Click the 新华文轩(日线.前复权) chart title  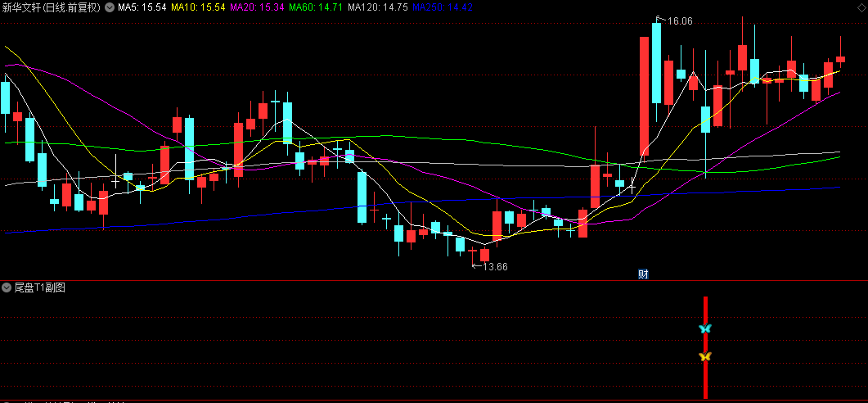(x=52, y=7)
